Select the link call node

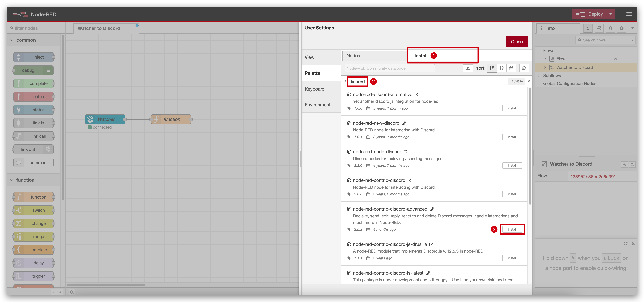coord(33,136)
